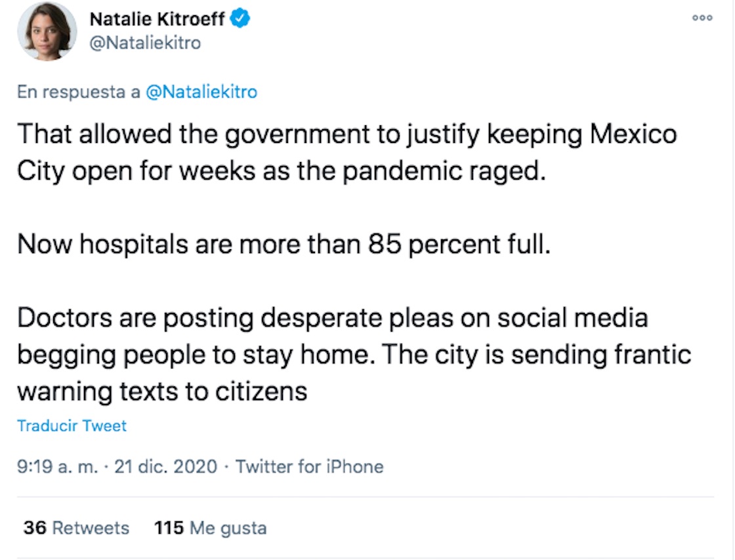View the 36 Retweets list
The width and height of the screenshot is (735, 560).
(x=76, y=528)
